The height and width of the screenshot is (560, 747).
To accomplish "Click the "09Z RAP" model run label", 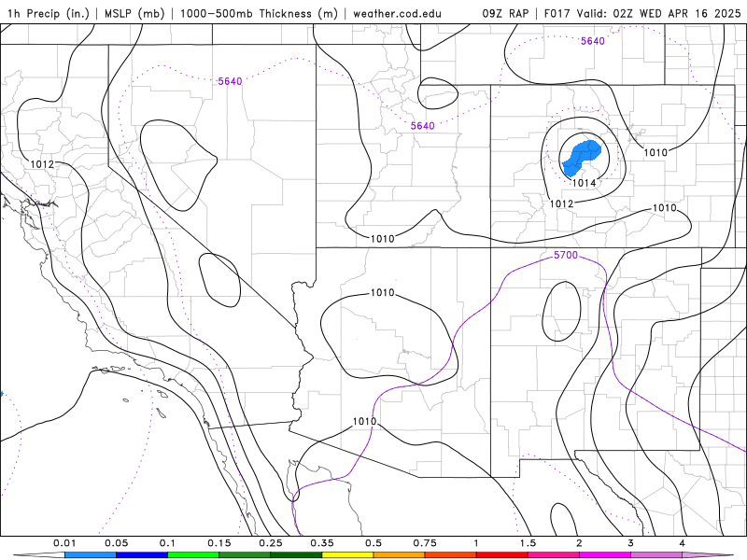I will (x=505, y=13).
